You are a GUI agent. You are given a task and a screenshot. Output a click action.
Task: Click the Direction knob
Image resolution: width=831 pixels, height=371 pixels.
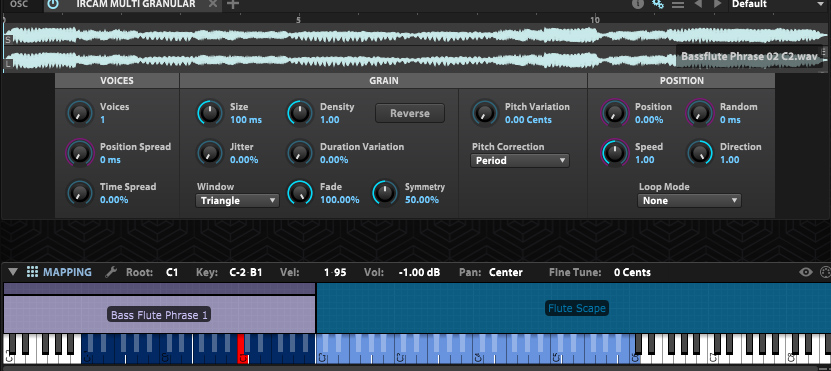coord(700,153)
